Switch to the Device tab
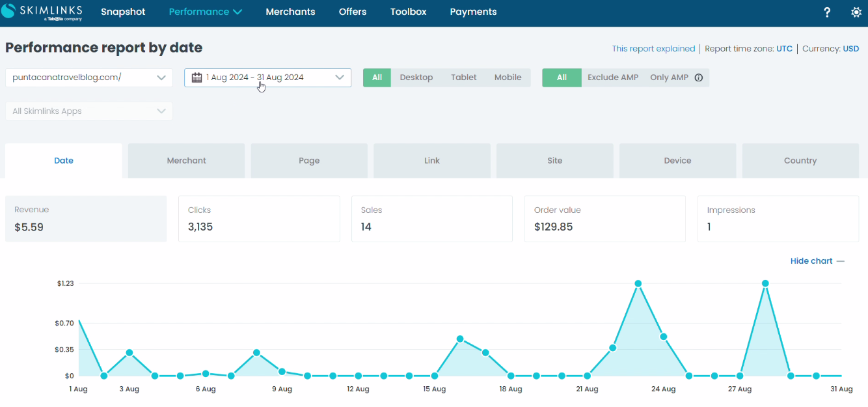The image size is (868, 407). [677, 161]
